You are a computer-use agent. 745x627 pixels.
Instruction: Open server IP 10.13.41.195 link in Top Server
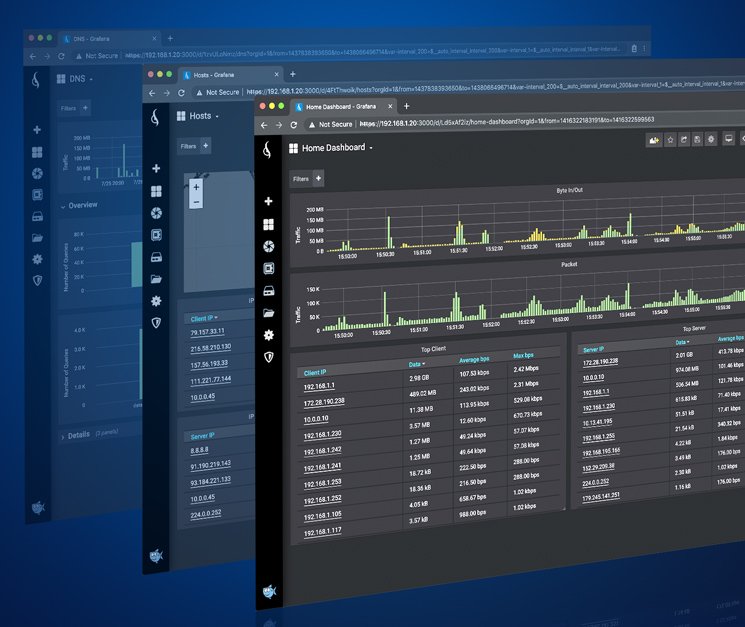pos(597,422)
